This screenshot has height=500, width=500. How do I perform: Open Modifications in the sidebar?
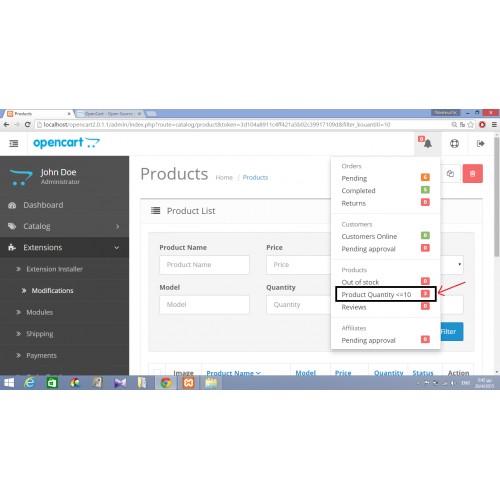[52, 291]
